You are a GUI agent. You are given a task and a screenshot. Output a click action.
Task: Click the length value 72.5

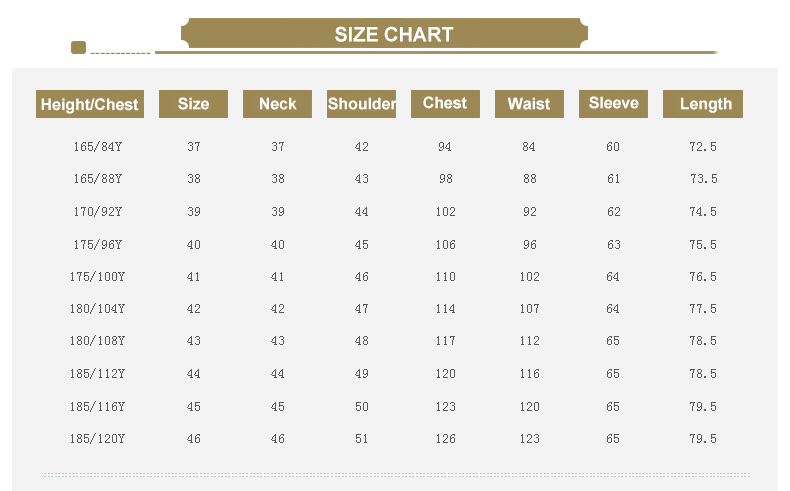tap(703, 147)
